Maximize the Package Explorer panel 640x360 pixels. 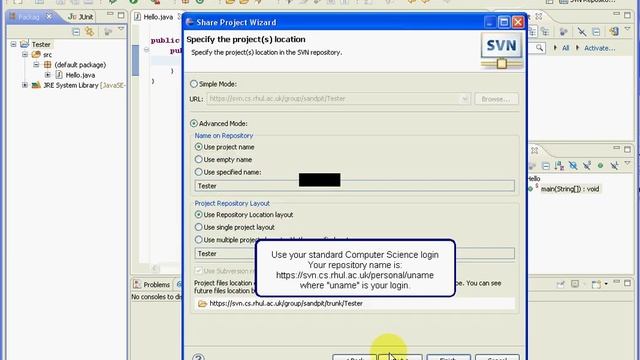coord(121,16)
